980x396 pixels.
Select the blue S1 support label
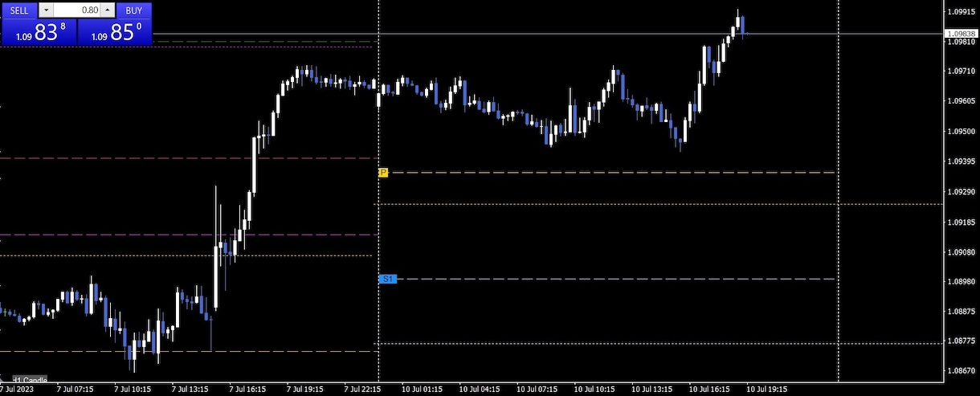[x=388, y=279]
